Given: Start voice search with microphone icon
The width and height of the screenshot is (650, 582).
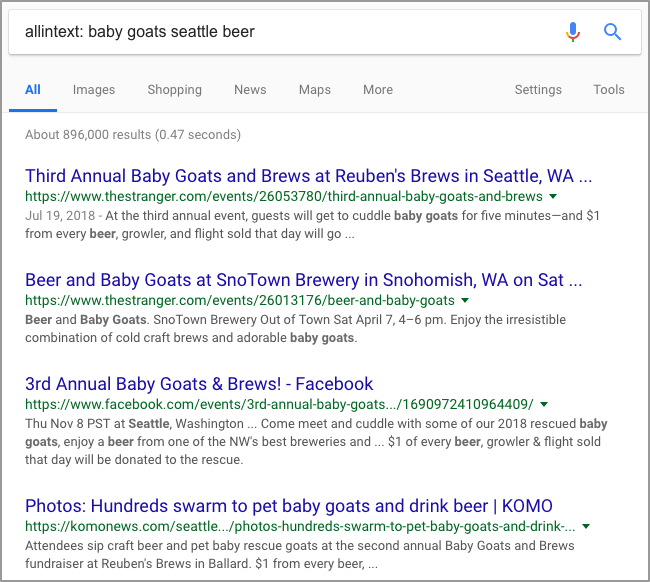Looking at the screenshot, I should [x=572, y=32].
